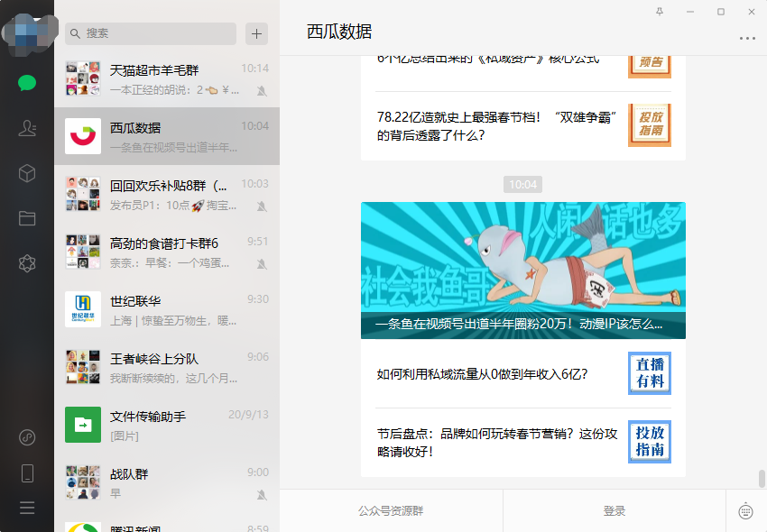
Task: Click the 回回欢乐补贴8群 group avatar
Action: tap(83, 194)
